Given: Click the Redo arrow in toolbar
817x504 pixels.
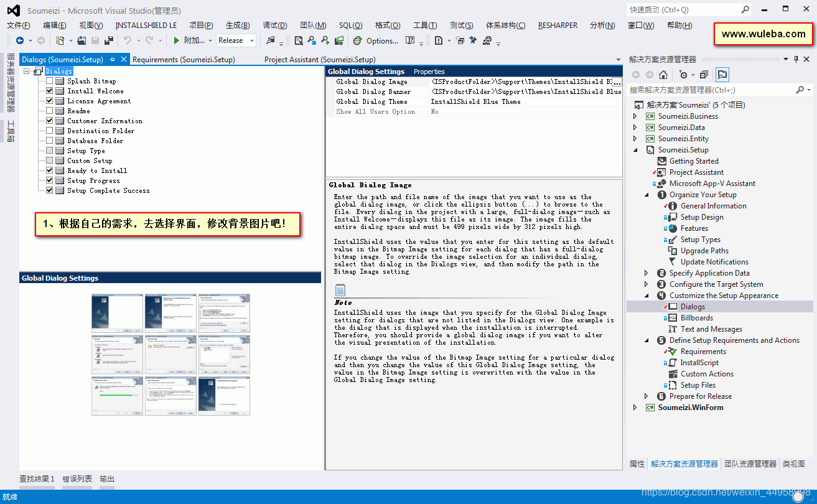Looking at the screenshot, I should 149,40.
